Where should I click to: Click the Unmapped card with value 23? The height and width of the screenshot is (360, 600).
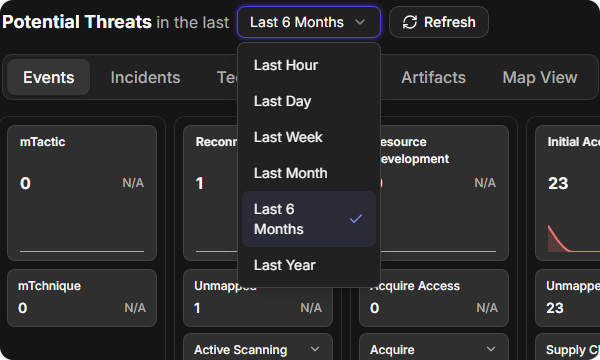pos(567,298)
